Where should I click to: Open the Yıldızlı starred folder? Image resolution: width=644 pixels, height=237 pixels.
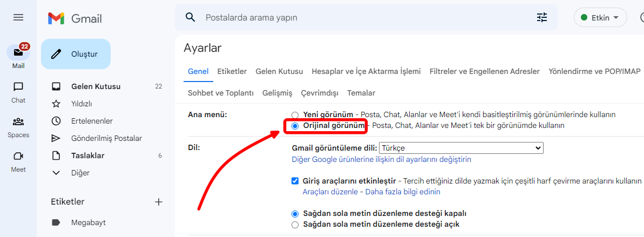point(82,104)
